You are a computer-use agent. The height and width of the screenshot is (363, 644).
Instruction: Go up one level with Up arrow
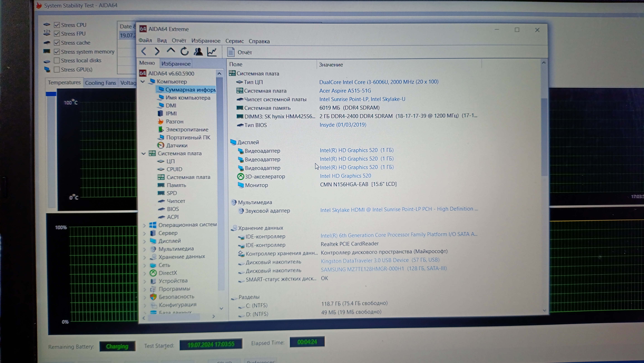pos(171,51)
